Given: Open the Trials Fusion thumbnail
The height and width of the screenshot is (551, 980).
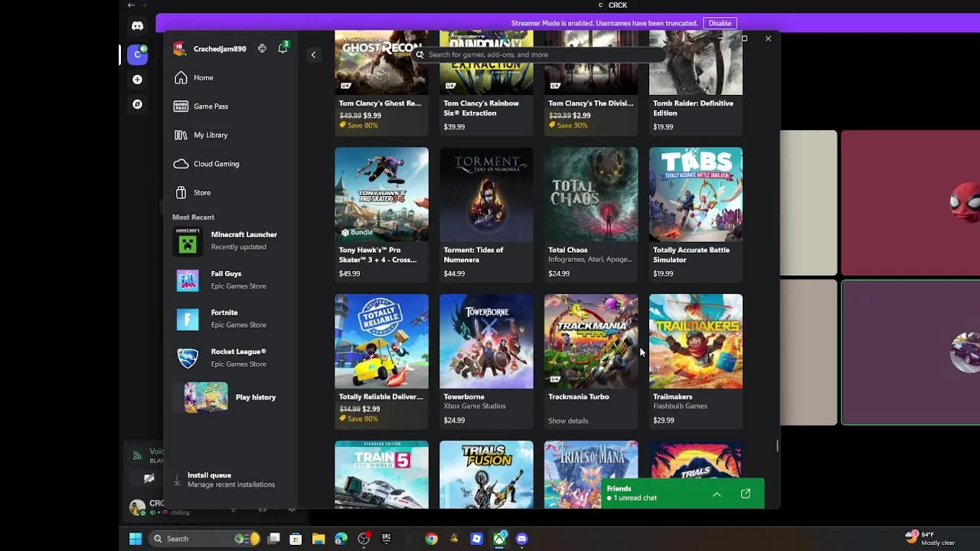Looking at the screenshot, I should 486,474.
